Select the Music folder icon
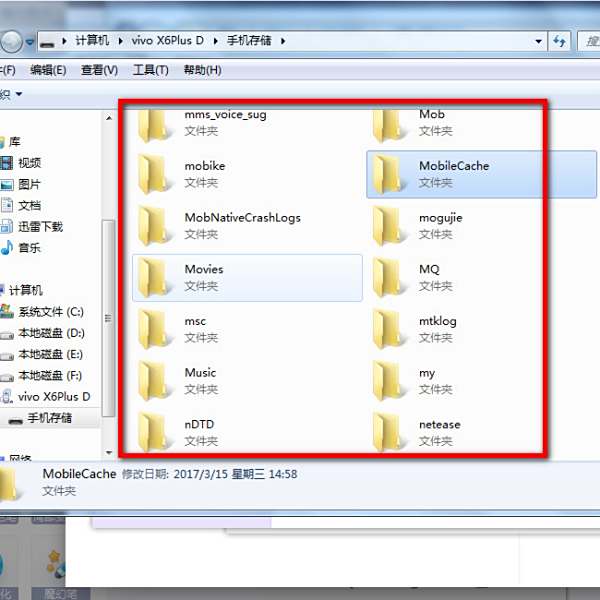This screenshot has height=600, width=600. point(155,381)
